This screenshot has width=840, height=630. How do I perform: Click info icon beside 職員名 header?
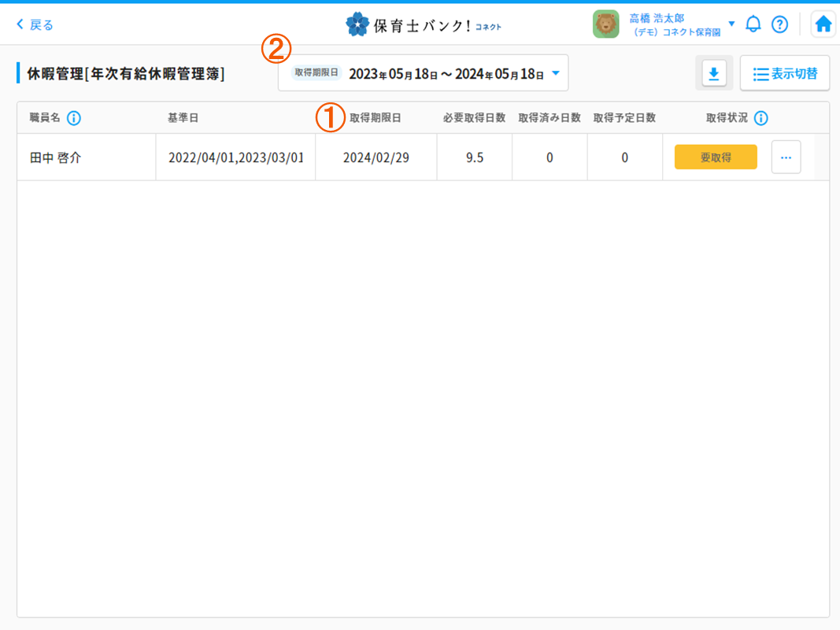pyautogui.click(x=74, y=118)
